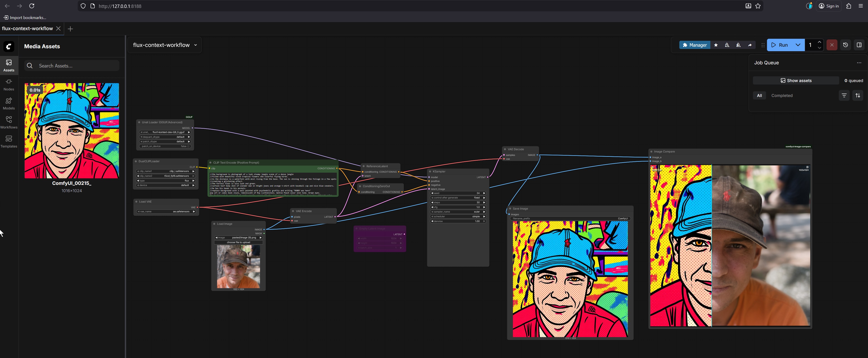This screenshot has width=868, height=358.
Task: Switch to Completed tab in Job Queue
Action: tap(782, 95)
